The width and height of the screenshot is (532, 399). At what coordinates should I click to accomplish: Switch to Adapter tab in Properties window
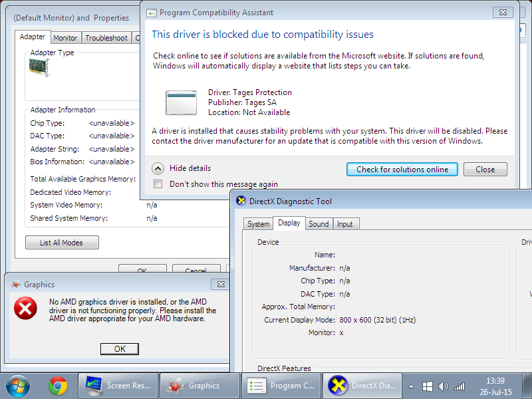pos(33,37)
